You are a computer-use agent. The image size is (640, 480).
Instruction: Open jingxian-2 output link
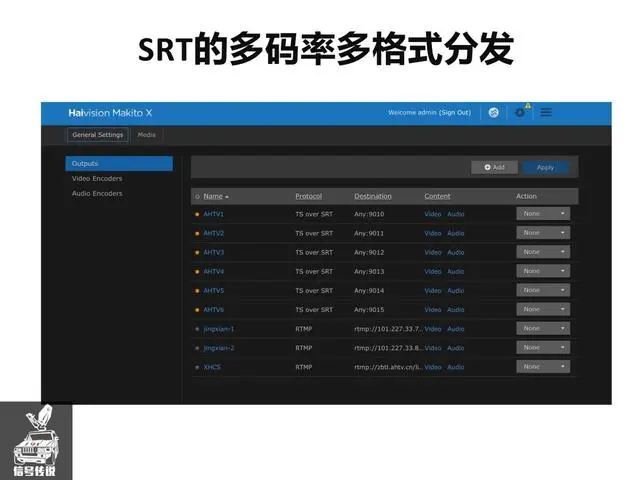pyautogui.click(x=219, y=348)
